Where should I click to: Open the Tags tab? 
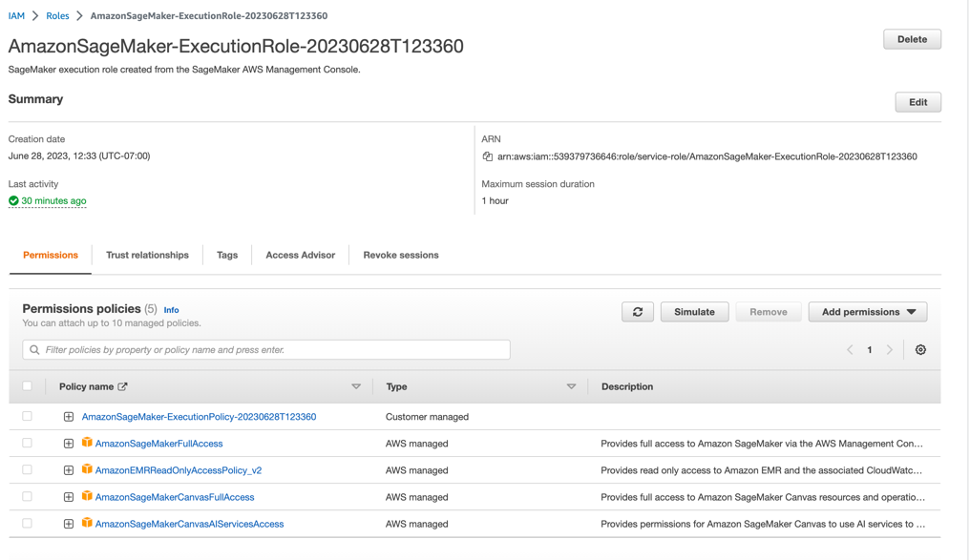(227, 256)
